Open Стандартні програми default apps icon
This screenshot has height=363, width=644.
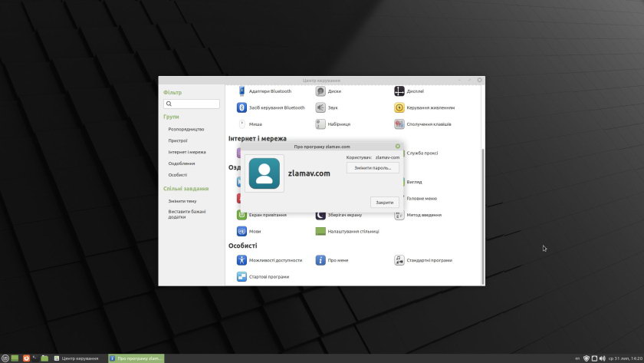click(399, 260)
